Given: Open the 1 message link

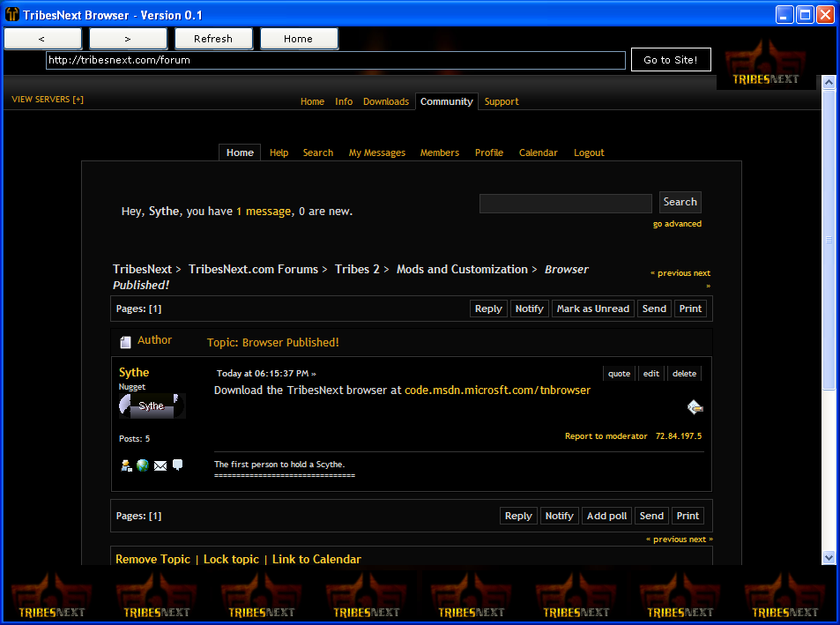Looking at the screenshot, I should click(264, 211).
